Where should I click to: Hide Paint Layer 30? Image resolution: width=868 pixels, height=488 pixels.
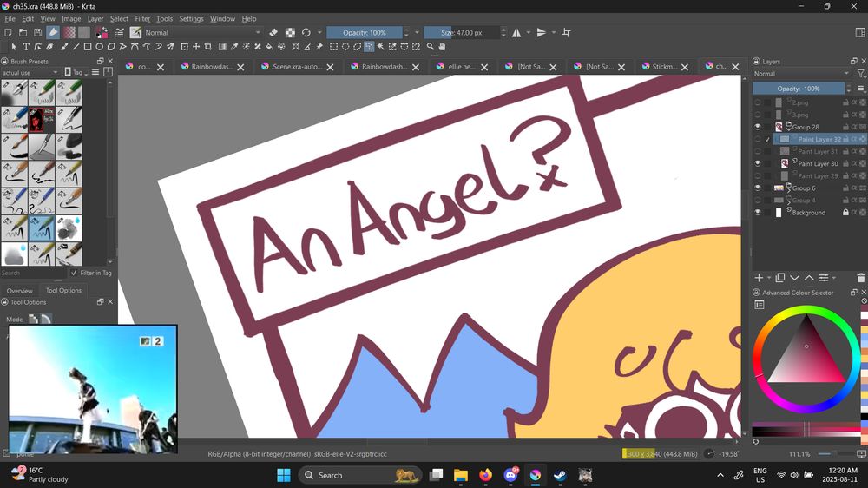[x=757, y=163]
